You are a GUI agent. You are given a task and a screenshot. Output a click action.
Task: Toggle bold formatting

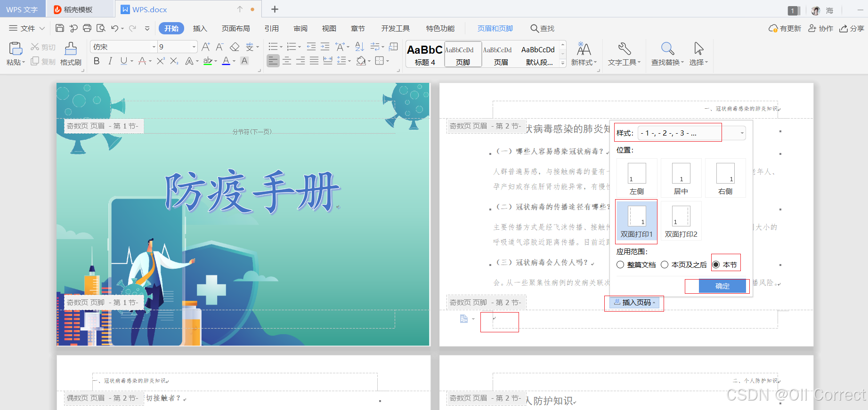[97, 61]
